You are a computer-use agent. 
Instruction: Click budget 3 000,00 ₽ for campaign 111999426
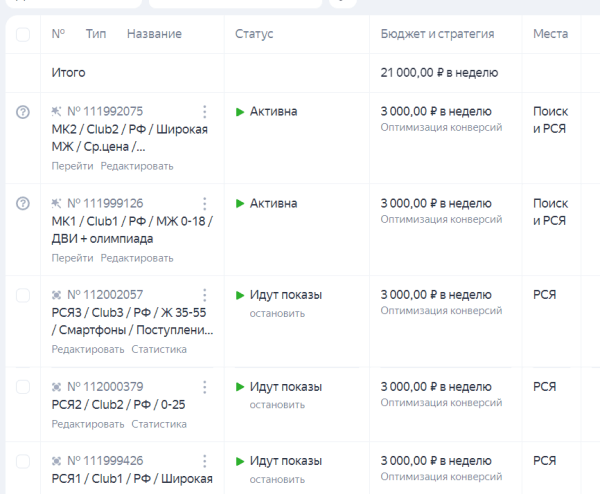pos(436,461)
